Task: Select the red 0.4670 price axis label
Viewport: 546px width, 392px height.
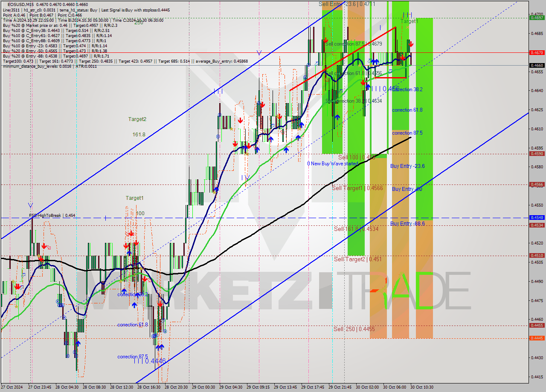Action: pos(537,52)
